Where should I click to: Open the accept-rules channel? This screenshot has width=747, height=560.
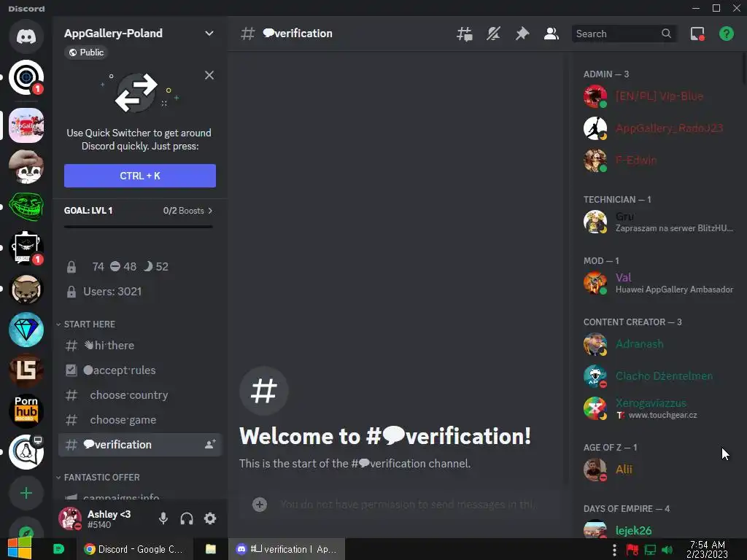point(139,370)
